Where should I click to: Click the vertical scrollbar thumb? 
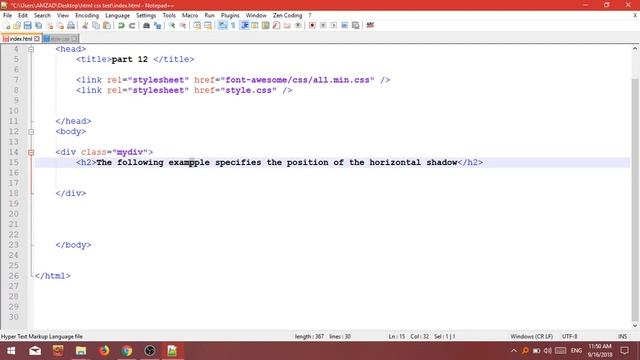(635, 200)
